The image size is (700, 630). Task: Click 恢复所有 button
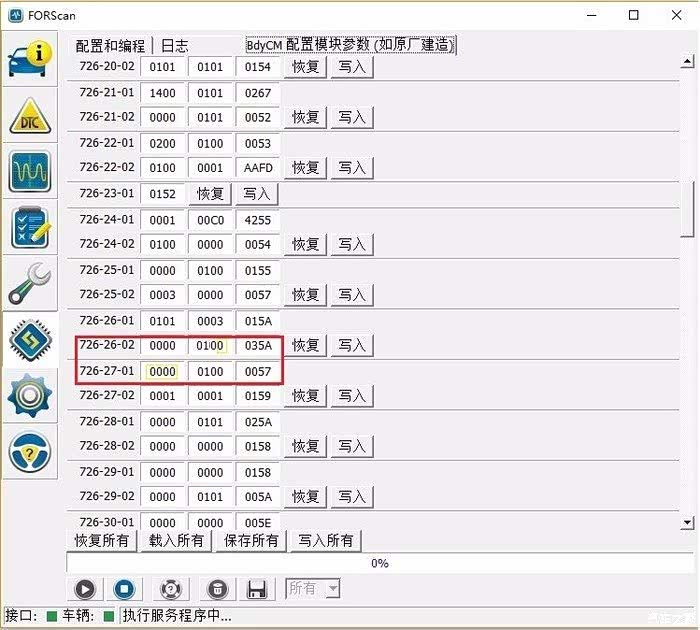click(102, 540)
